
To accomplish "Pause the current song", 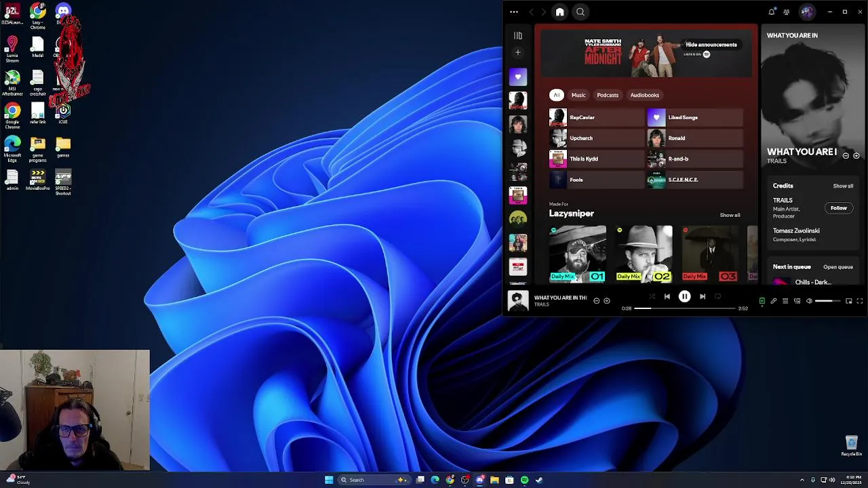I will coord(684,296).
